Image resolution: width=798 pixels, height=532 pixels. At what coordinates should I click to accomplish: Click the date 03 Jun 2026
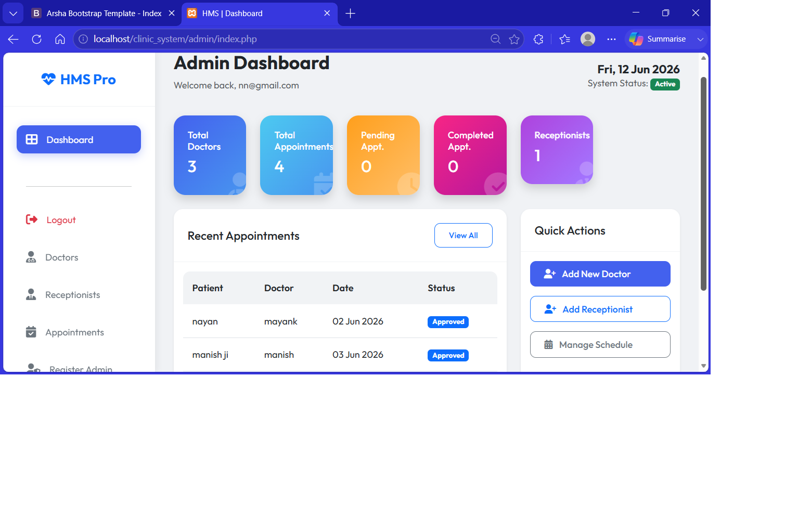click(358, 355)
